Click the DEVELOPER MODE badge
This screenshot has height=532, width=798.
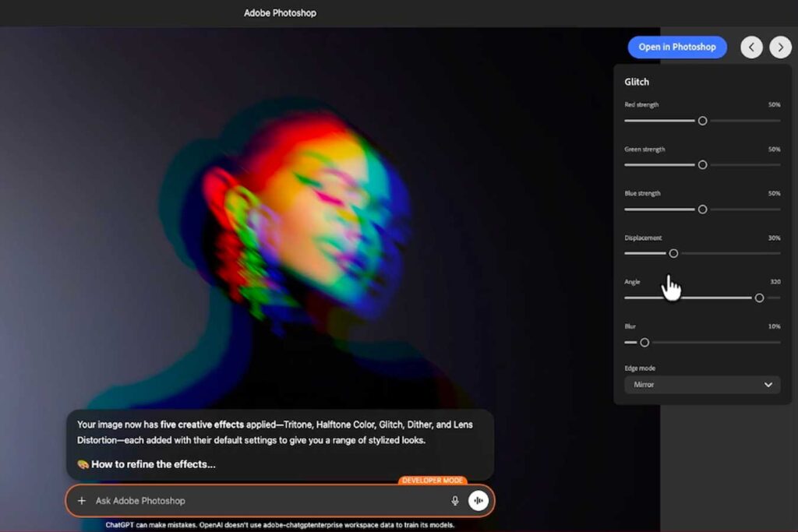[432, 481]
